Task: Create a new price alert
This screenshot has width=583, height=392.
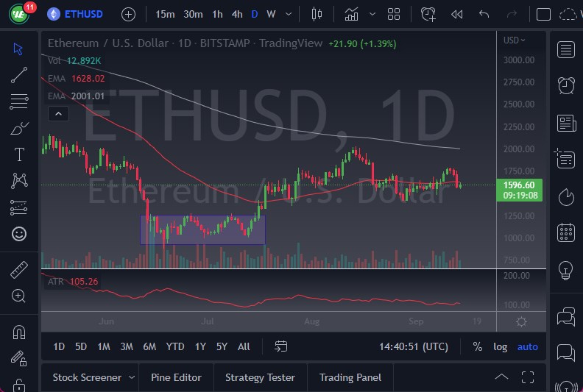Action: coord(428,15)
